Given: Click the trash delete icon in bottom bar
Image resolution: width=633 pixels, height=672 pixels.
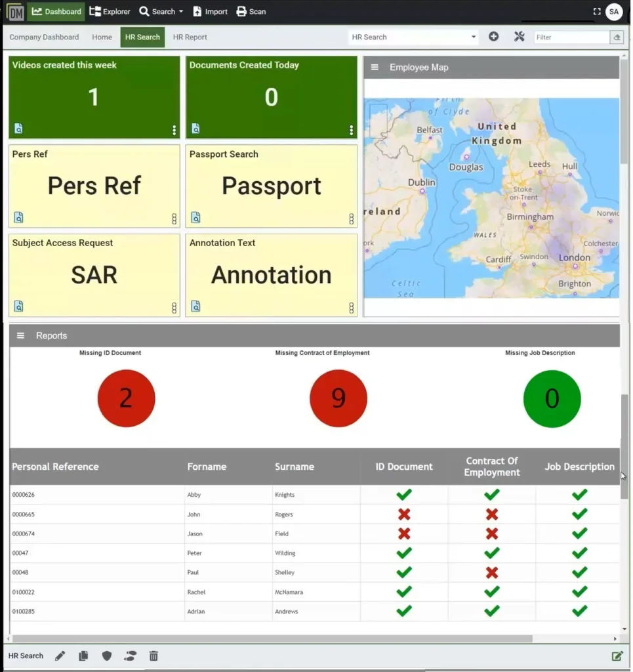Looking at the screenshot, I should (x=153, y=656).
